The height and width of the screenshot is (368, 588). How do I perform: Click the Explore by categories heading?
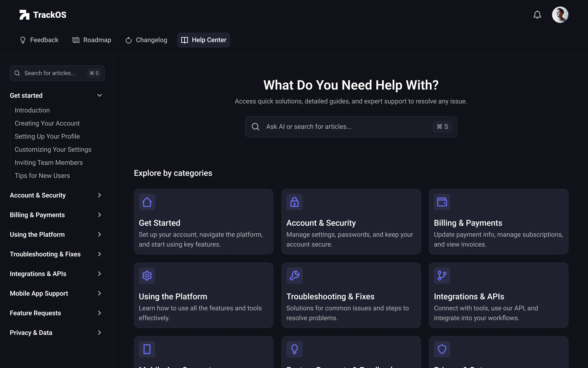point(173,173)
